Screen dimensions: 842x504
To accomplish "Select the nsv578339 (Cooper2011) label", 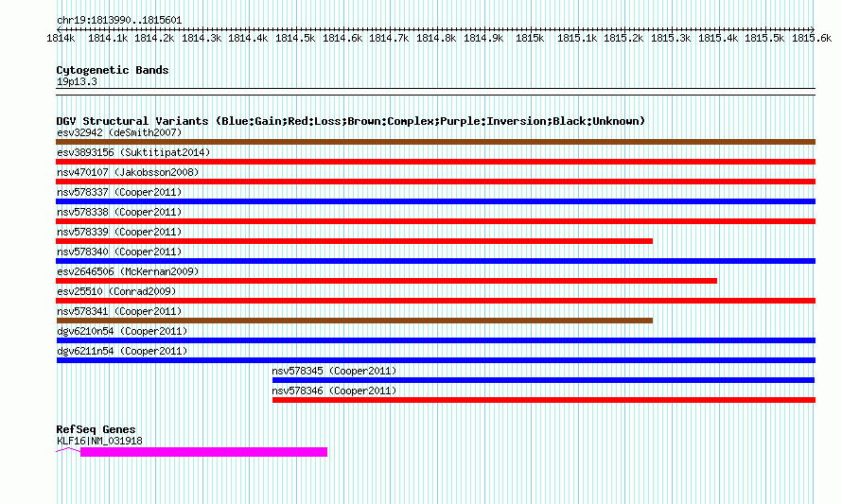I will coord(119,232).
